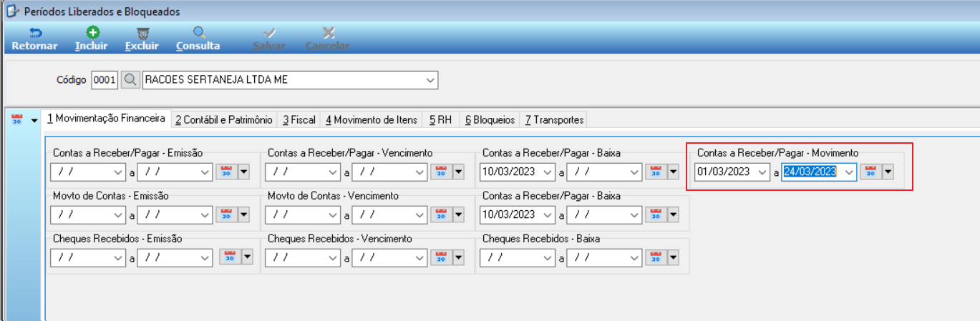Open Consulta magnifier in toolbar

coord(199,33)
